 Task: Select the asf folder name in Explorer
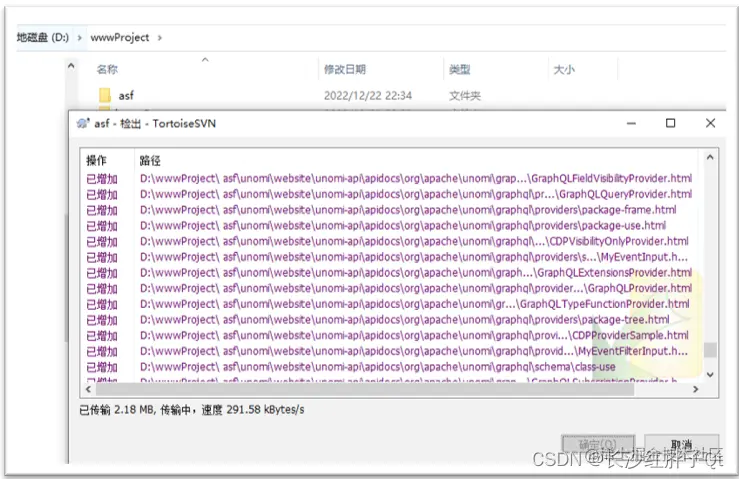point(126,96)
